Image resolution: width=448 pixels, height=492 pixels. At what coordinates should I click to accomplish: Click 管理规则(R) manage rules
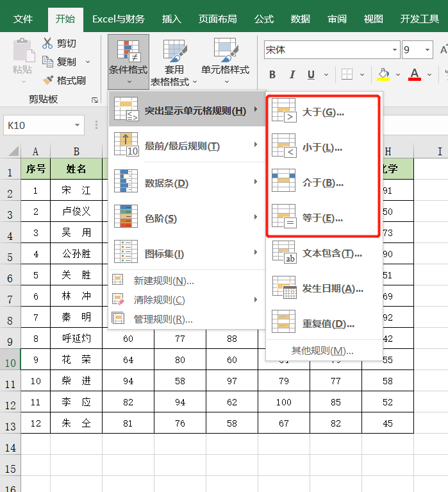point(187,319)
